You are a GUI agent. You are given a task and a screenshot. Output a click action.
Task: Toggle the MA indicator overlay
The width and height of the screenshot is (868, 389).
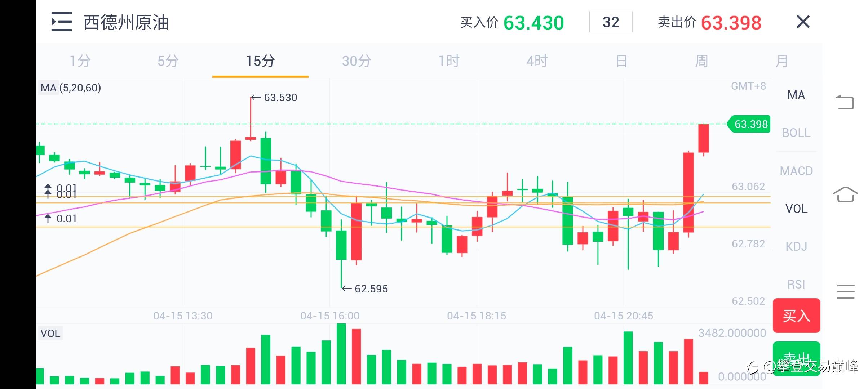coord(796,95)
